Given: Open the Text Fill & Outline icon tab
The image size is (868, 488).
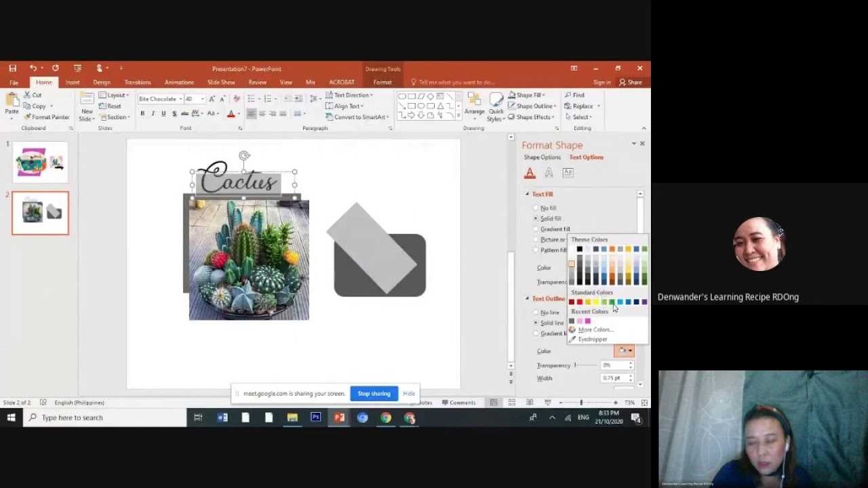Looking at the screenshot, I should point(530,173).
